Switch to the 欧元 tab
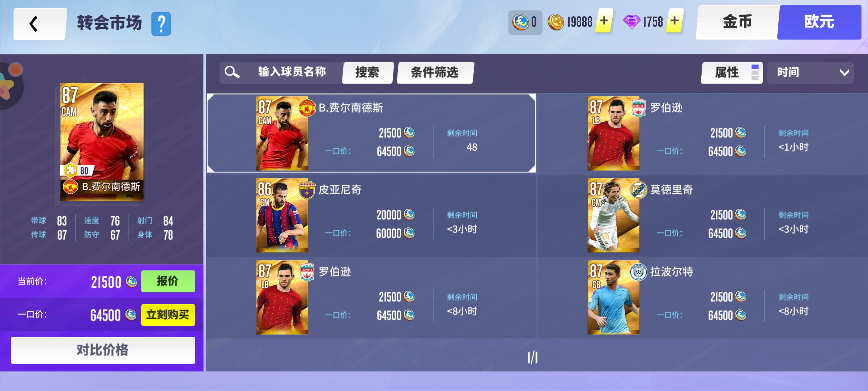The height and width of the screenshot is (391, 868). [819, 22]
